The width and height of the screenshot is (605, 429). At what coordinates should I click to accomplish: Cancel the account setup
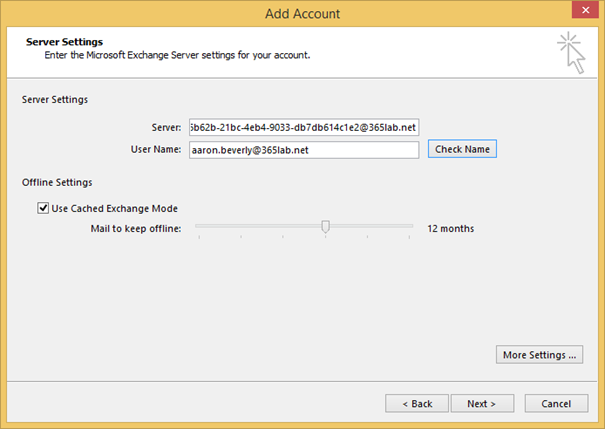(555, 403)
